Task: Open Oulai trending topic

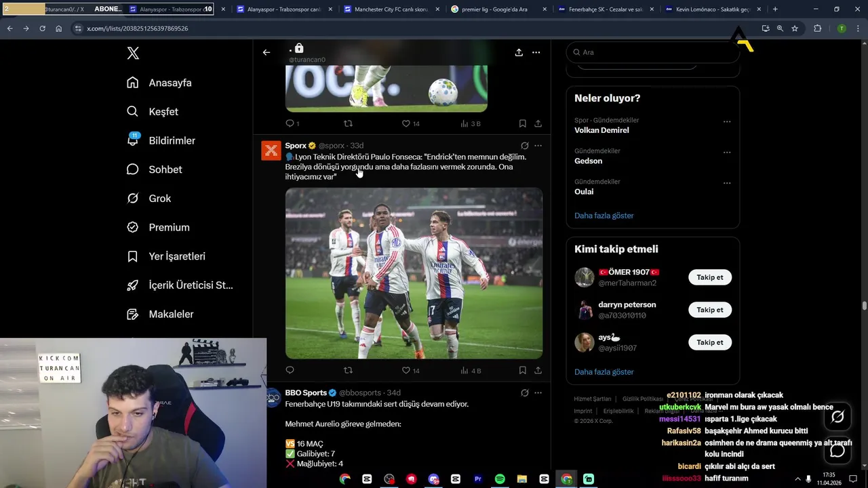Action: tap(584, 192)
